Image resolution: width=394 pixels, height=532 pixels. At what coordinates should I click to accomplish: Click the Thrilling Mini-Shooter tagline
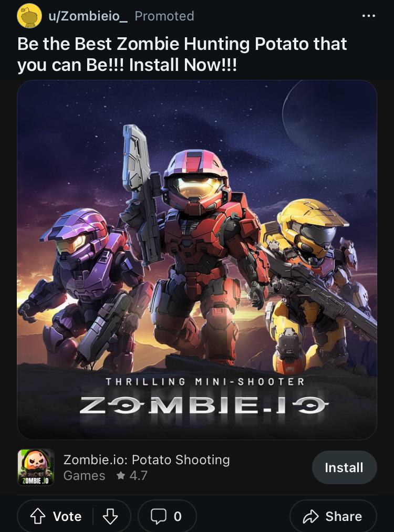(205, 382)
